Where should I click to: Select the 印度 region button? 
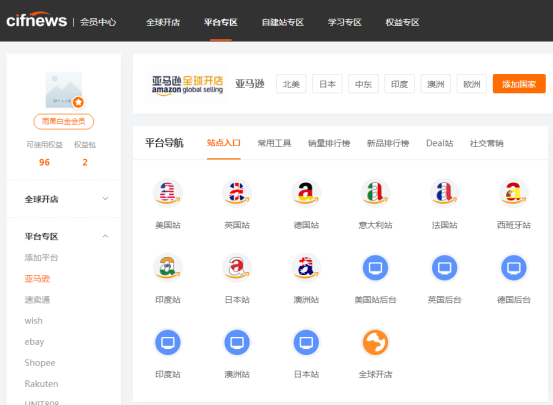(x=400, y=84)
